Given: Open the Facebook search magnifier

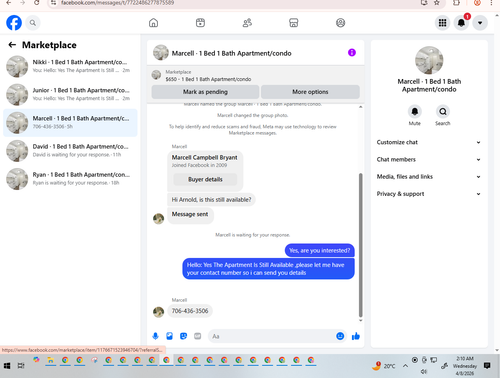Looking at the screenshot, I should [x=33, y=23].
